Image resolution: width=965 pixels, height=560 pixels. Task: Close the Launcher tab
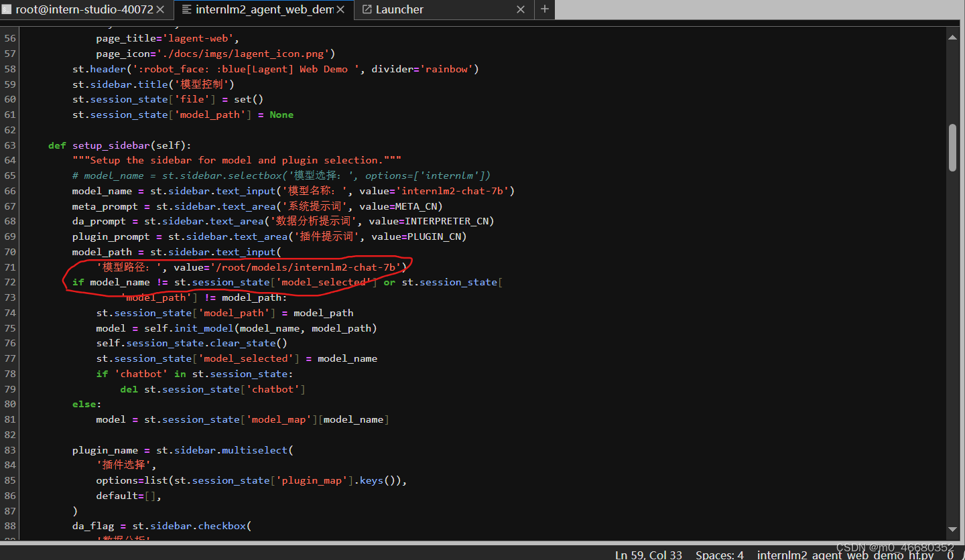tap(521, 9)
